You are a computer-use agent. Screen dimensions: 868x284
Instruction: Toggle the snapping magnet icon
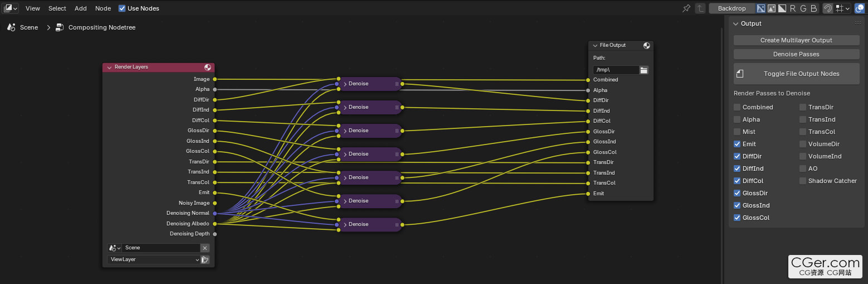coord(828,8)
